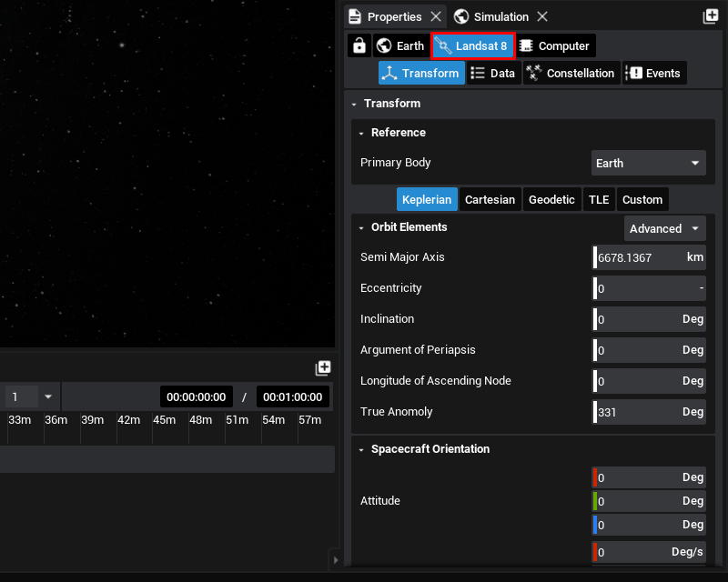Edit the end time 00:01:00:00 field
Screen dimensions: 728x582
pyautogui.click(x=292, y=396)
